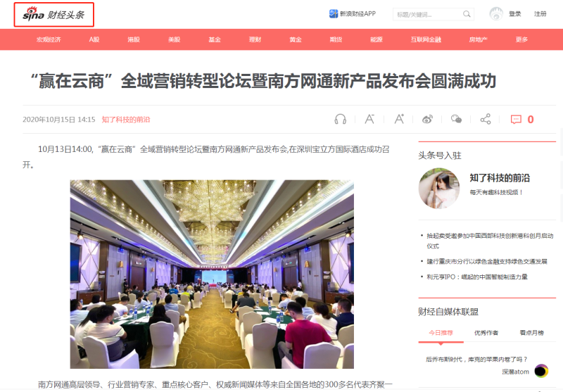
Task: Open the 互联网金融 navigation item
Action: click(x=426, y=39)
